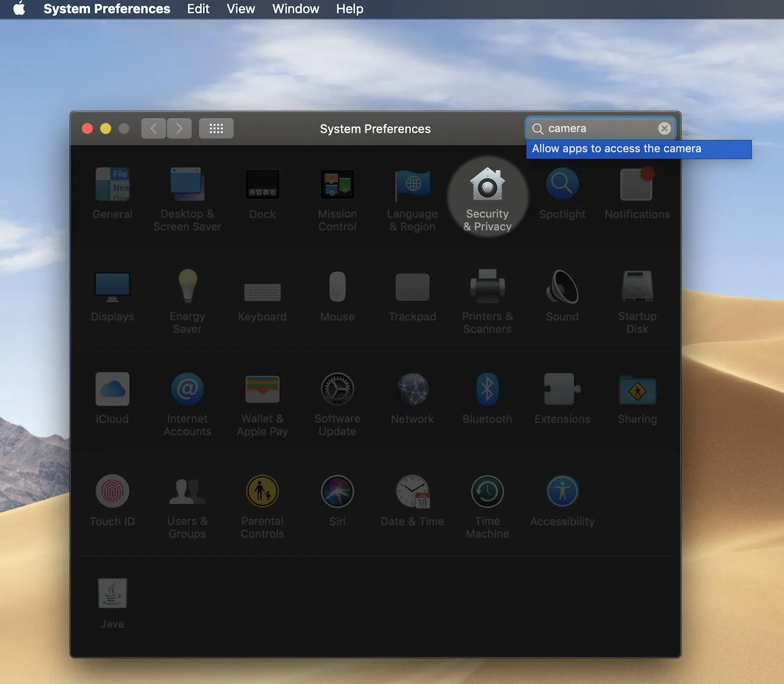Open the Apple menu
The width and height of the screenshot is (784, 684).
[20, 9]
